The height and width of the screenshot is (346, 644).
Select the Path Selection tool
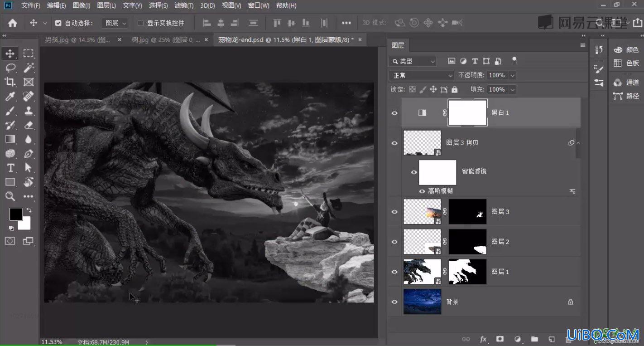pos(29,168)
